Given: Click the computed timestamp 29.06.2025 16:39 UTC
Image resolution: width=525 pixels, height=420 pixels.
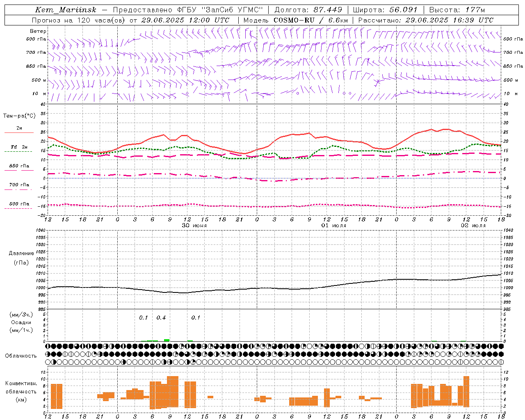Looking at the screenshot, I should pyautogui.click(x=449, y=20).
